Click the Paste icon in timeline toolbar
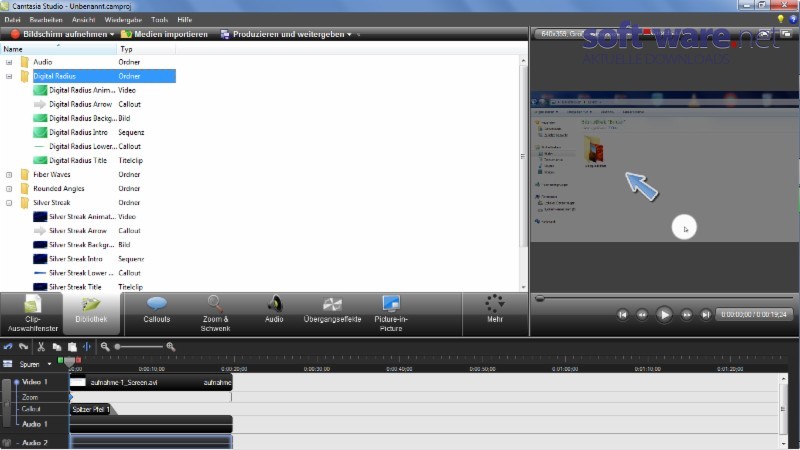Viewport: 800px width, 450px height. click(x=72, y=347)
